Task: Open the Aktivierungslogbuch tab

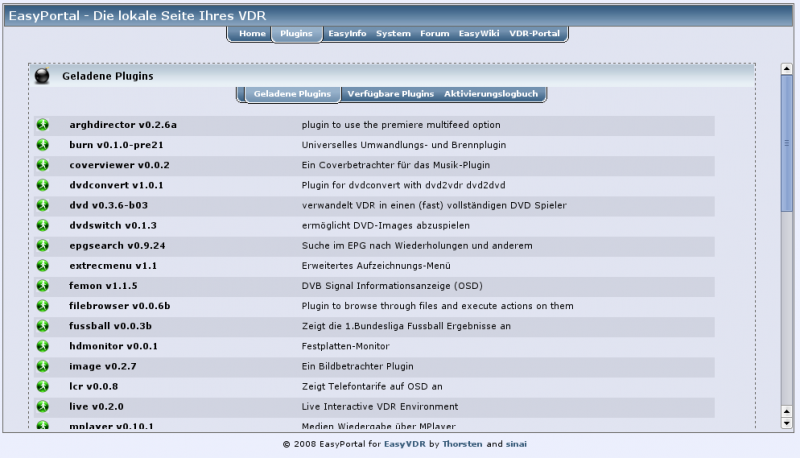Action: click(x=491, y=94)
